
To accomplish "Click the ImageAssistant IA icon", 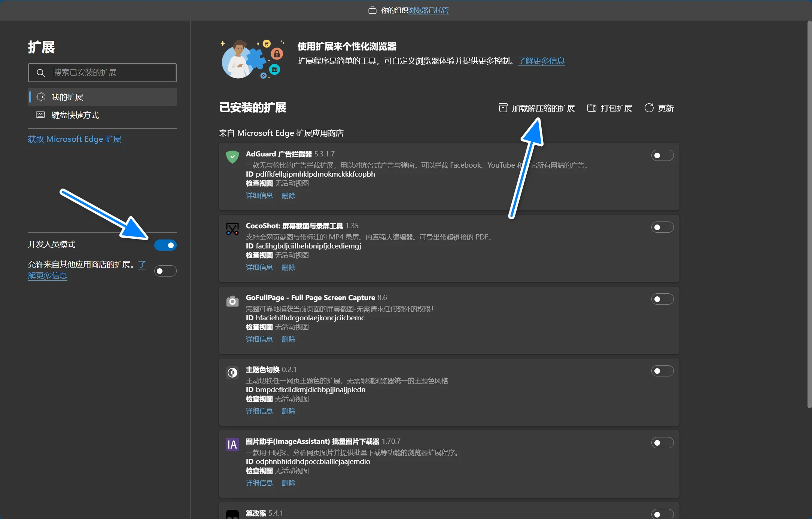I will (x=232, y=445).
